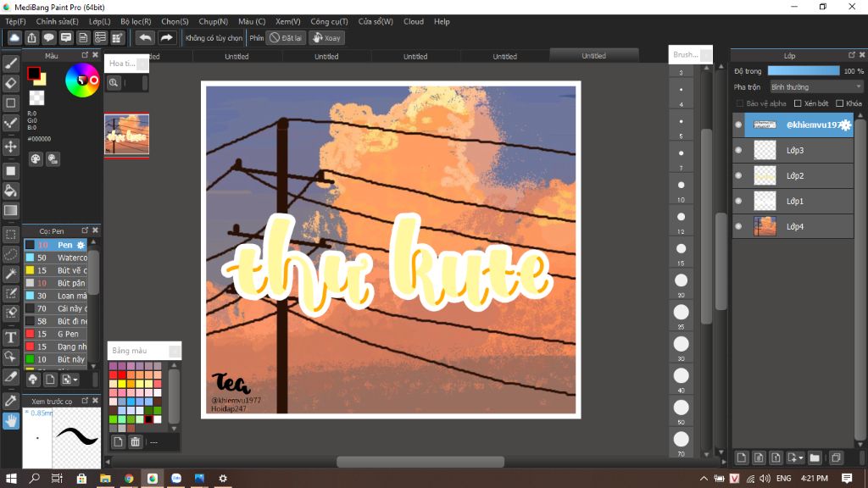The width and height of the screenshot is (868, 488).
Task: Click the layer folder icon
Action: click(x=815, y=457)
